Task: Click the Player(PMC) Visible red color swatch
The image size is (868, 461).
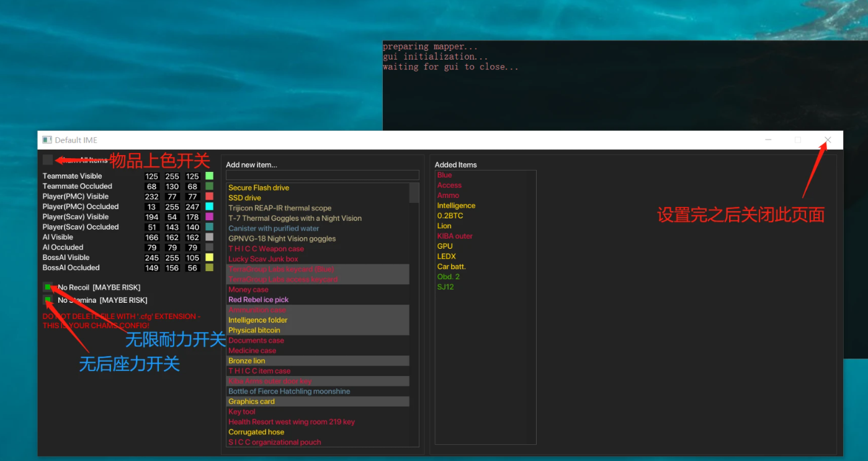Action: point(209,197)
